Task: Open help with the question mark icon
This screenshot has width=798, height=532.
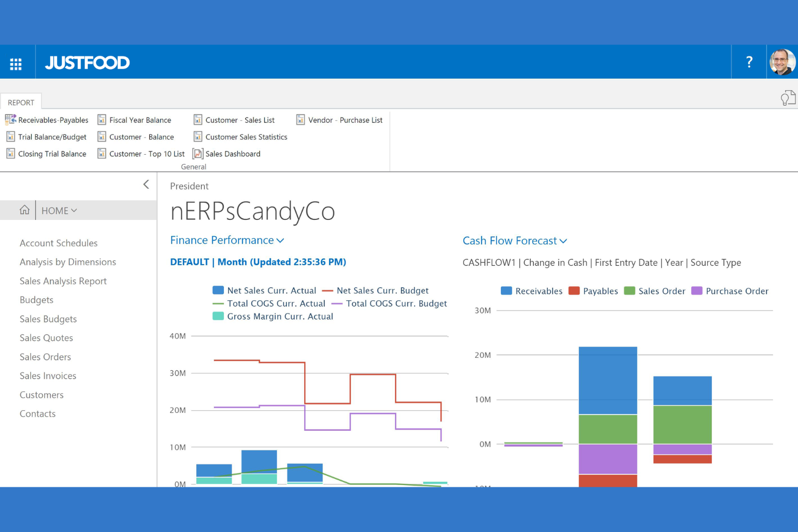Action: pyautogui.click(x=749, y=62)
